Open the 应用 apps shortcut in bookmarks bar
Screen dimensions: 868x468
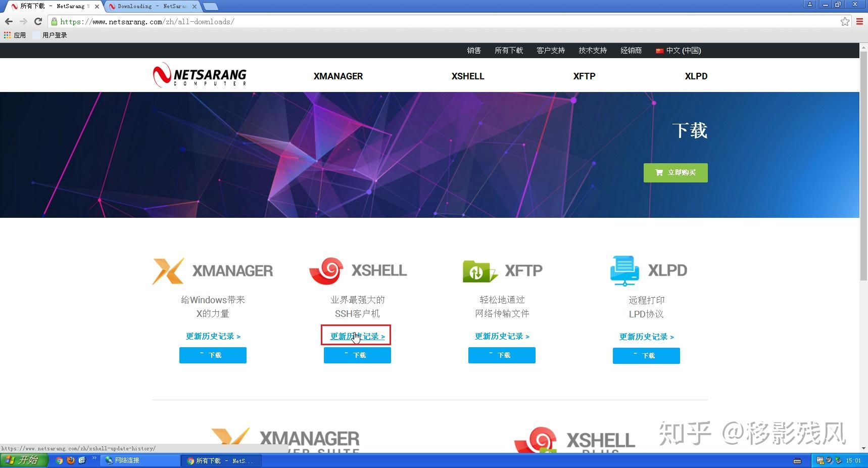[15, 35]
